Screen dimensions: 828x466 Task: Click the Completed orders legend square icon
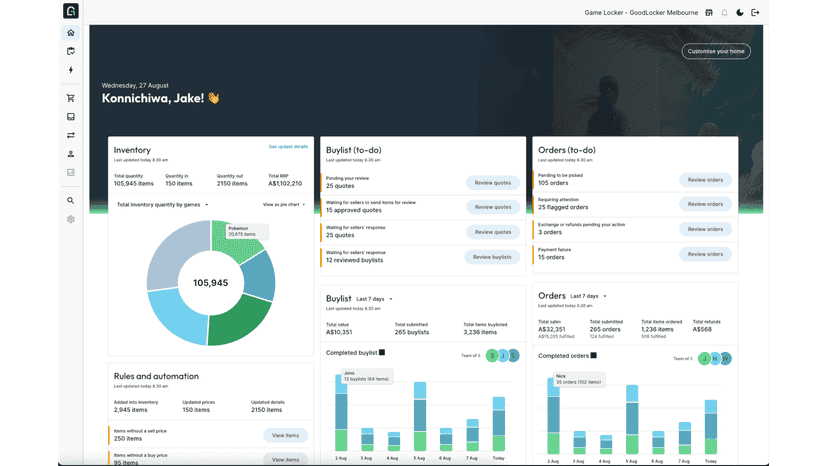(x=594, y=356)
